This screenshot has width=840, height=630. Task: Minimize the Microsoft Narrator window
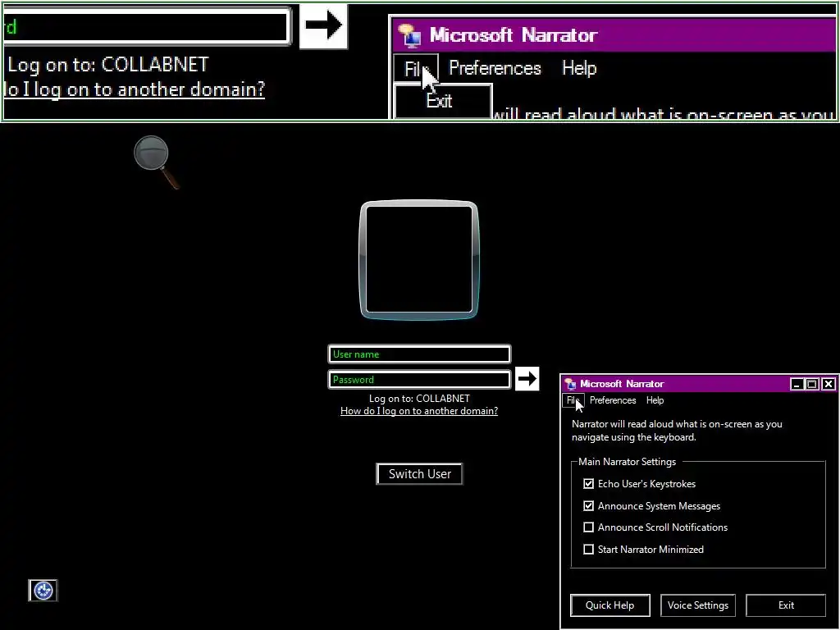tap(797, 384)
